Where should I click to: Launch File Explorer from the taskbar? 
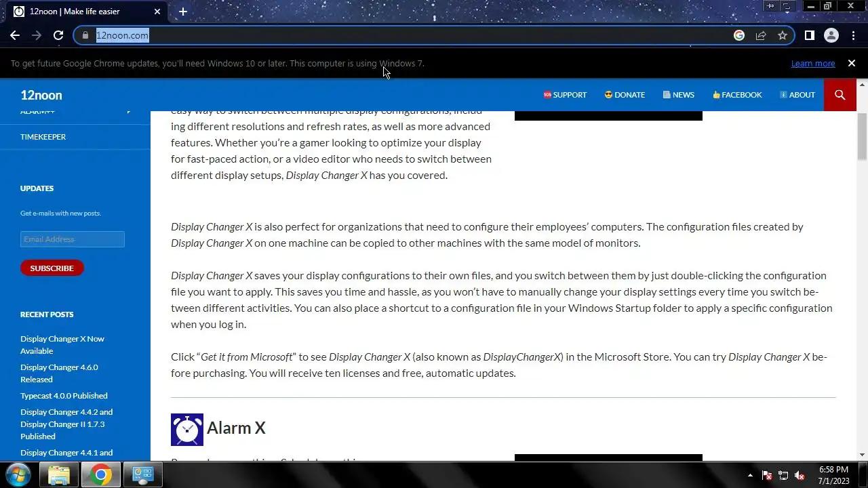[59, 474]
